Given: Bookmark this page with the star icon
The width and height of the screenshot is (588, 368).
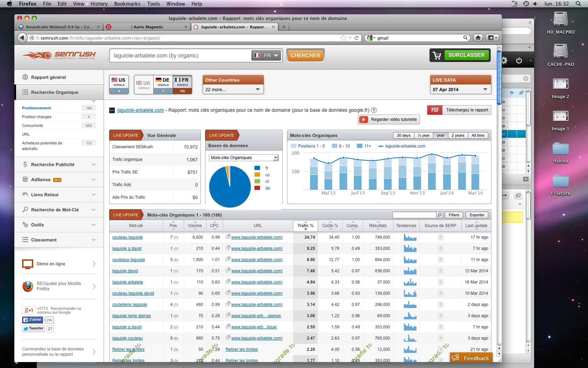Looking at the screenshot, I should tap(343, 38).
